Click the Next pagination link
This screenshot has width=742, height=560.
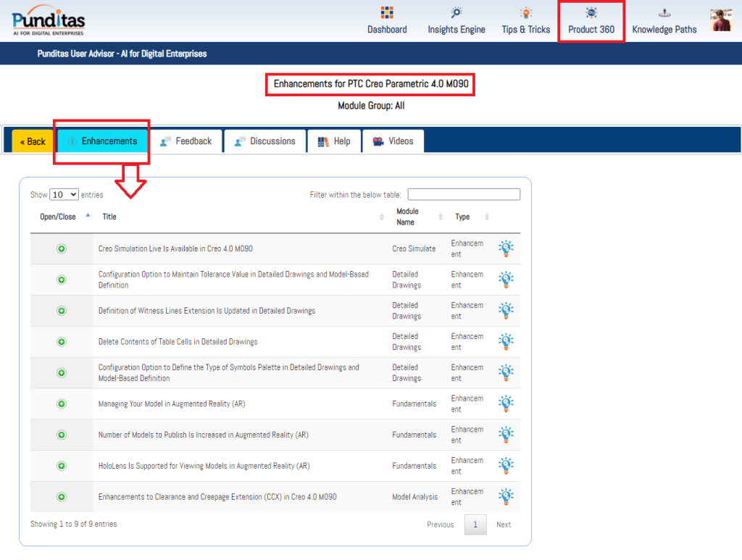(504, 525)
